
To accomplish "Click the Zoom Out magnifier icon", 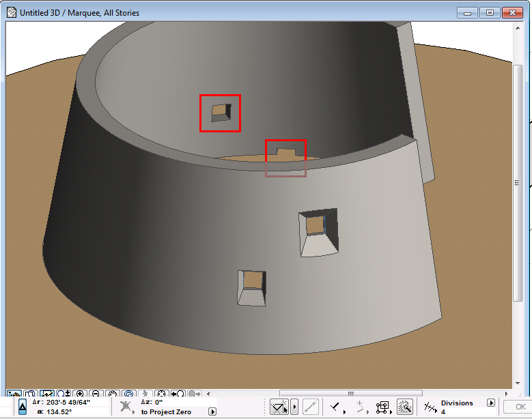I will coord(96,394).
